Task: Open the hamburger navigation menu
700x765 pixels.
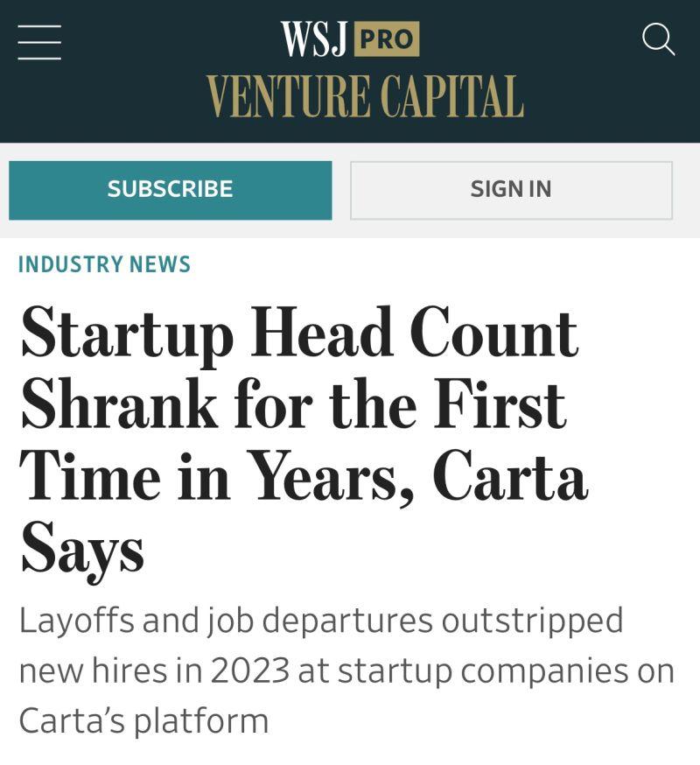Action: pyautogui.click(x=39, y=42)
